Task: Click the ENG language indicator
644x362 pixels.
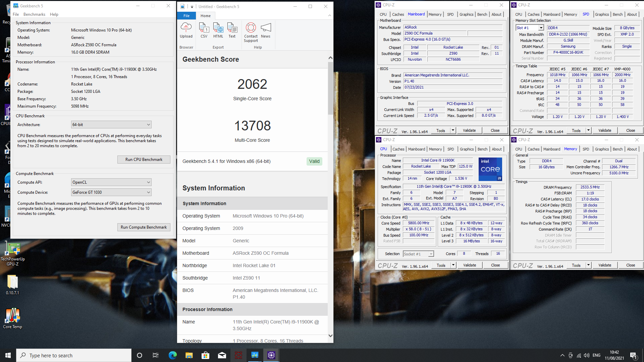Action: tap(596, 355)
